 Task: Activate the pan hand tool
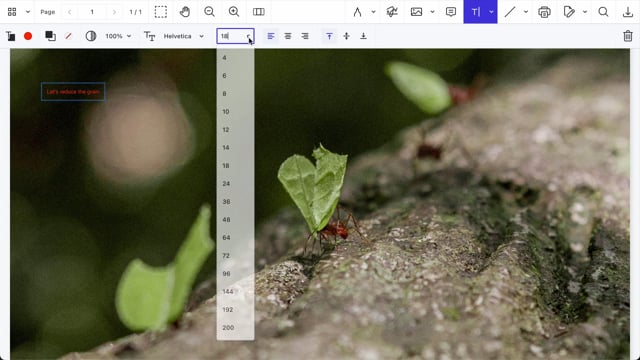point(185,12)
